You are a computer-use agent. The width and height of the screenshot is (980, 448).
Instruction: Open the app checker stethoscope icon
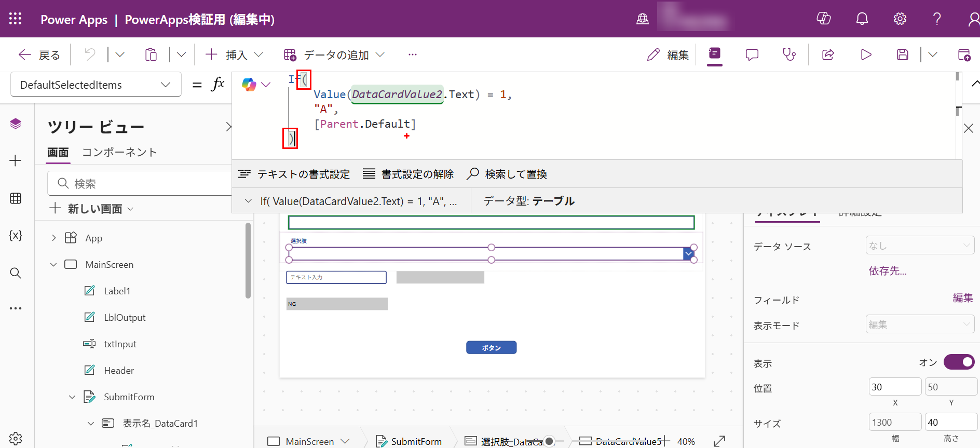789,55
